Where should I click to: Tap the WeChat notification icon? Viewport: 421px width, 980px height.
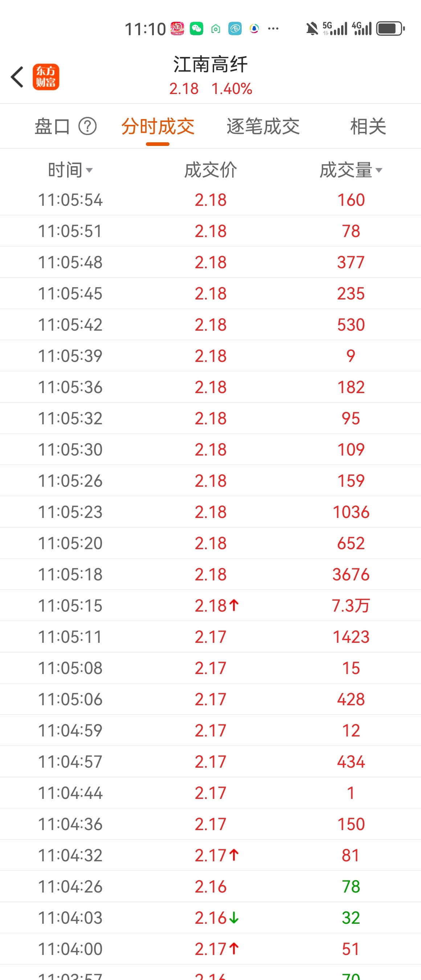click(196, 29)
